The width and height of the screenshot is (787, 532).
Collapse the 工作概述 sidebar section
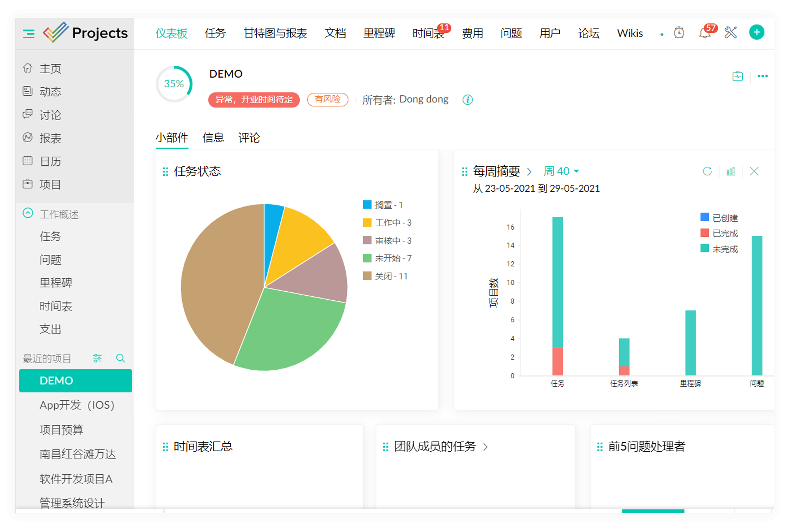click(28, 213)
